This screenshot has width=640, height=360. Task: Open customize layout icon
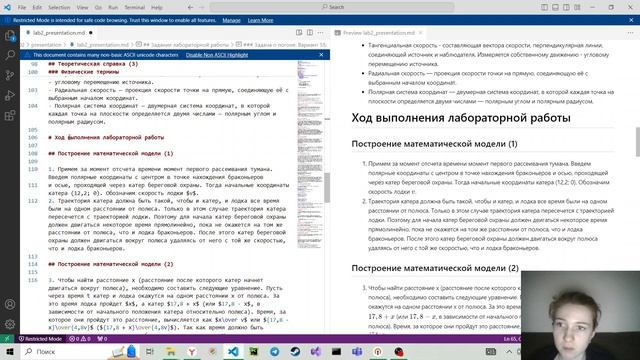(x=577, y=7)
